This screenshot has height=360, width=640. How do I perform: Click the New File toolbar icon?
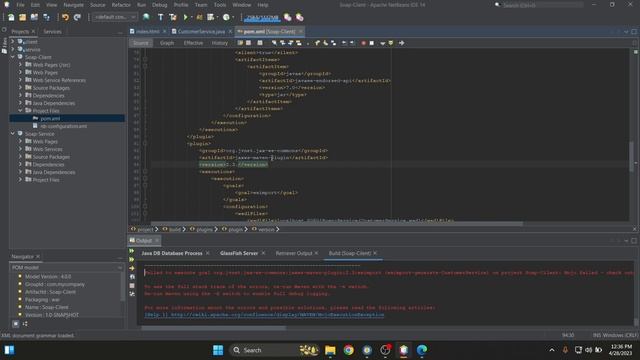[x=11, y=17]
